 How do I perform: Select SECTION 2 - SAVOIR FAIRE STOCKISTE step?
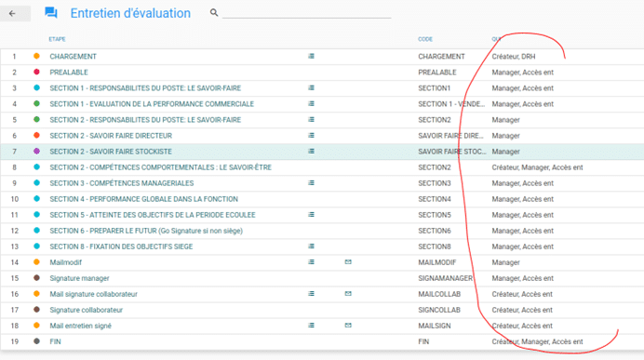click(x=111, y=152)
